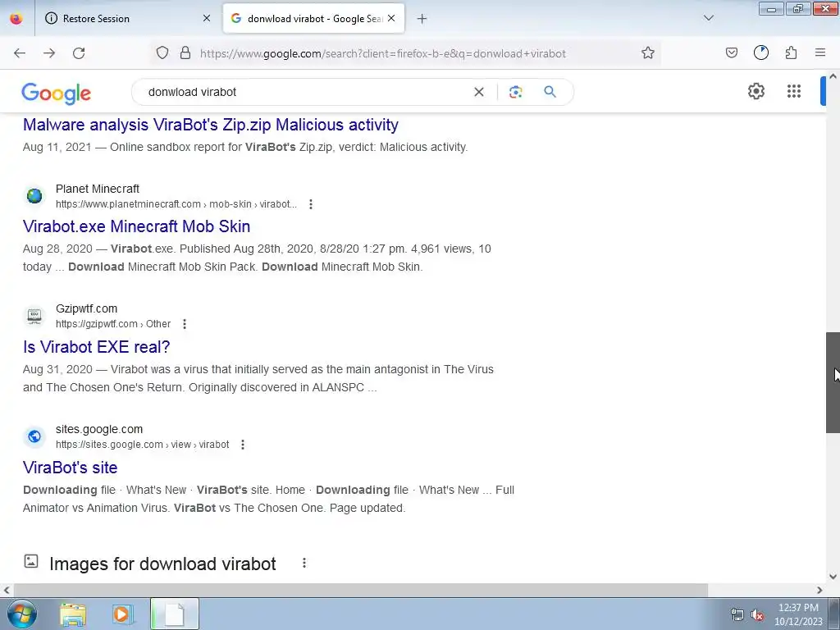The width and height of the screenshot is (840, 630).
Task: Open the network tray icon
Action: pyautogui.click(x=737, y=615)
